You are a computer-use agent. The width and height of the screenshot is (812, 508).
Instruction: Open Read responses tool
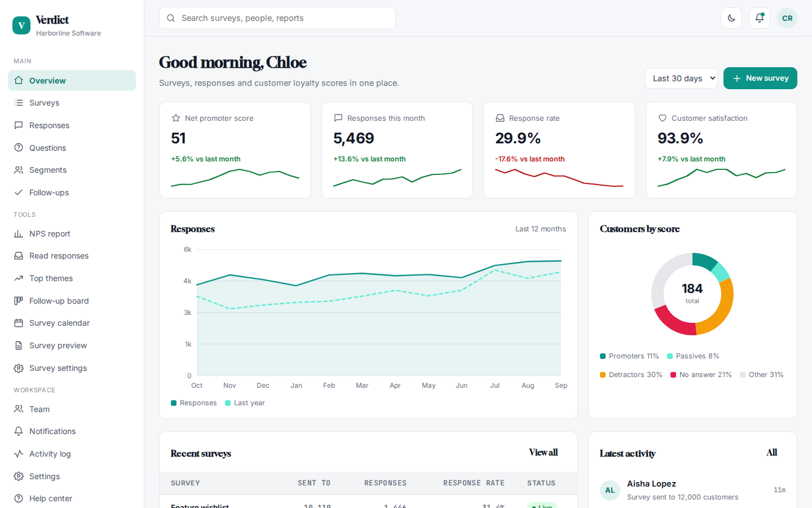click(72, 256)
